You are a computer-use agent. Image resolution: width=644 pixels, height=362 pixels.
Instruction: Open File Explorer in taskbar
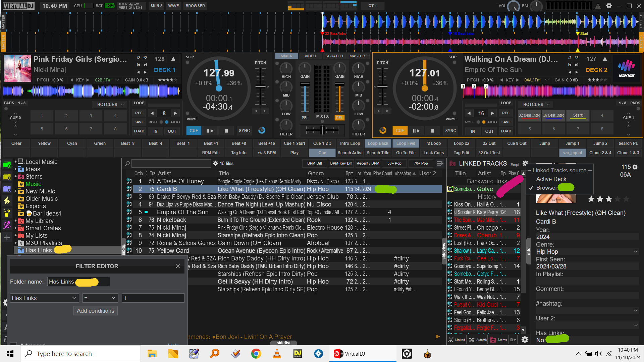click(x=152, y=354)
